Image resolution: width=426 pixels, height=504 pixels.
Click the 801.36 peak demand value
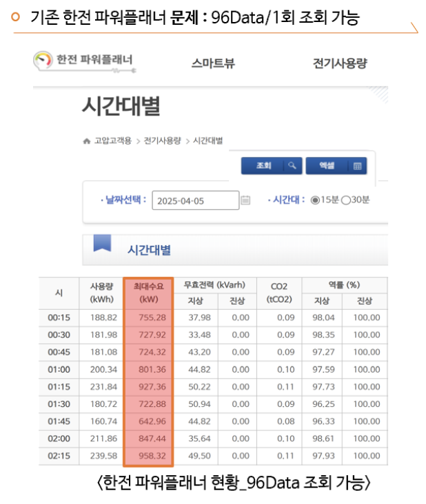pos(152,370)
